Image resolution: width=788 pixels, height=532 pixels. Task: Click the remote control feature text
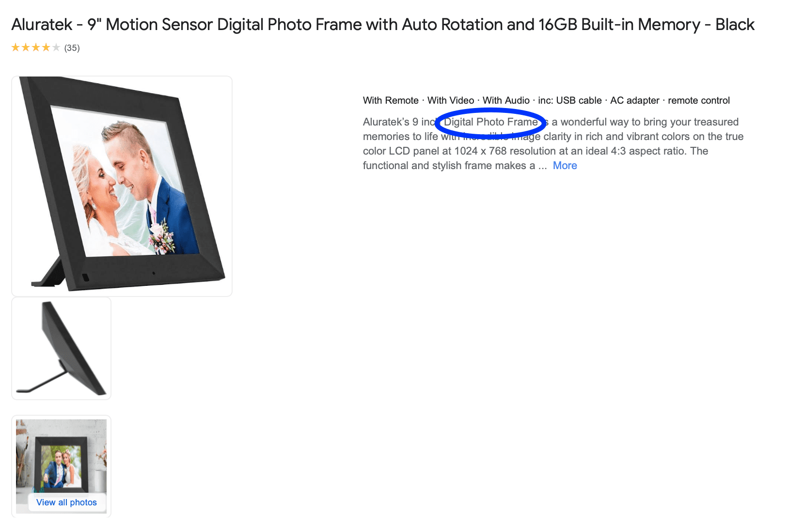click(x=699, y=100)
